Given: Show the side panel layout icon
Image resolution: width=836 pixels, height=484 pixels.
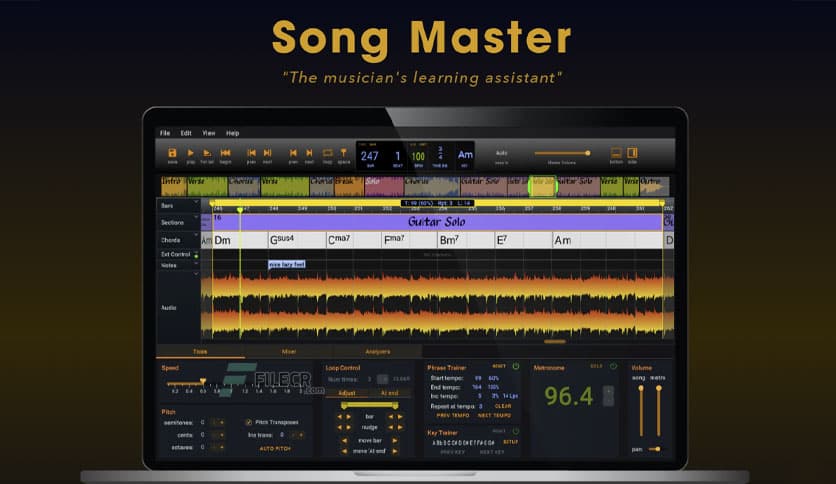Looking at the screenshot, I should point(632,153).
